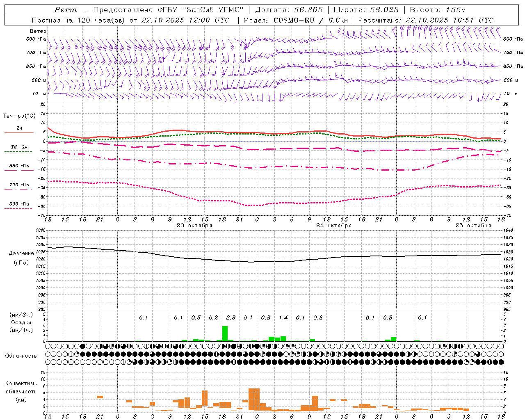
Task: Click the "0.8" precipitation total value
Action: coord(266,317)
